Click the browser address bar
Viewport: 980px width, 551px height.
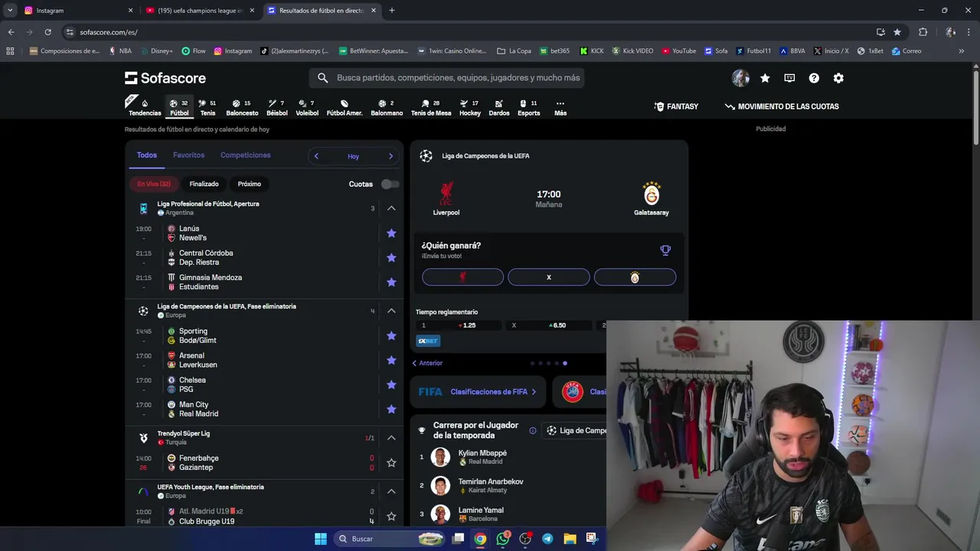467,32
